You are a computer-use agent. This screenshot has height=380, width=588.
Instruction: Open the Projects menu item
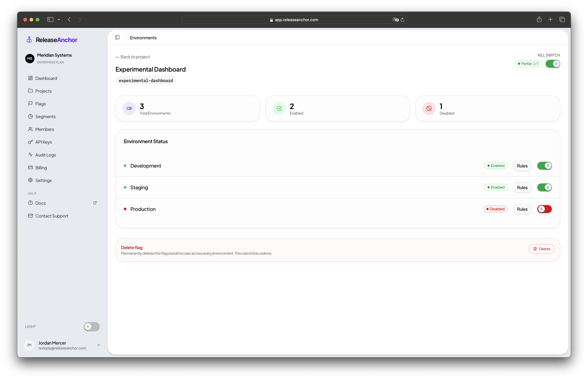tap(62, 91)
